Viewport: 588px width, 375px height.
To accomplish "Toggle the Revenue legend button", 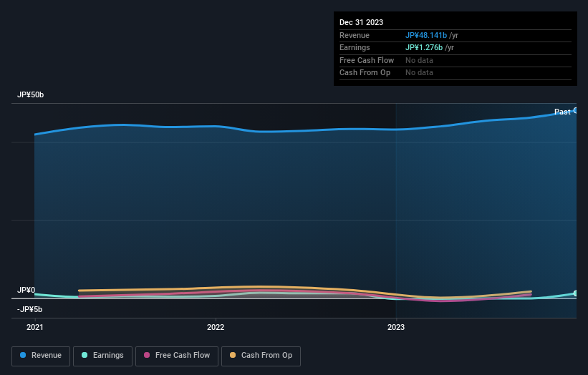I will coord(41,356).
